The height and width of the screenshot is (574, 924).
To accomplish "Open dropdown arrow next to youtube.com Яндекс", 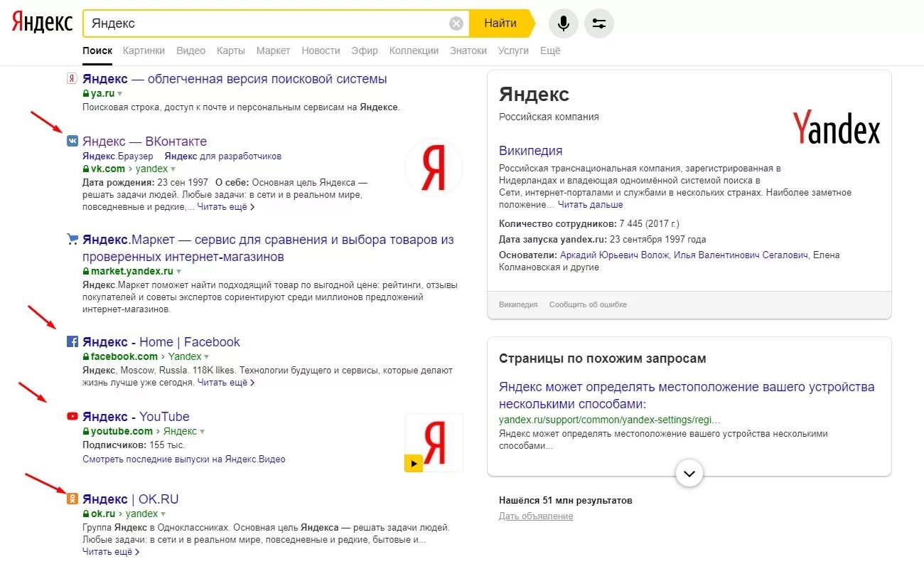I will (x=203, y=432).
